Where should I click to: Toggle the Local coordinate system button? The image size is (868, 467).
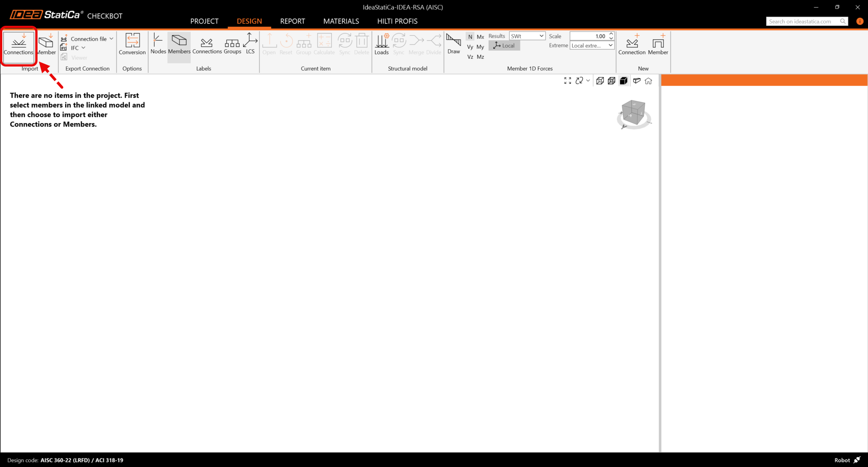tap(504, 46)
